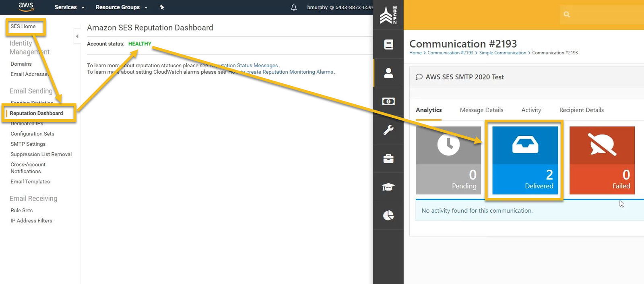Open create Reputation Monitoring Alarms link
Viewport: 644px width, 284px height.
pyautogui.click(x=281, y=72)
